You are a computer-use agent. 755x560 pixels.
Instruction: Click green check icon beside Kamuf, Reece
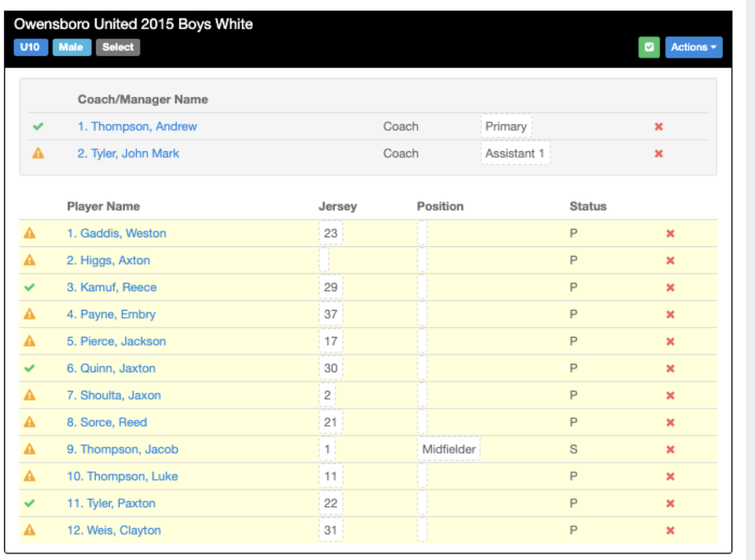(x=29, y=287)
